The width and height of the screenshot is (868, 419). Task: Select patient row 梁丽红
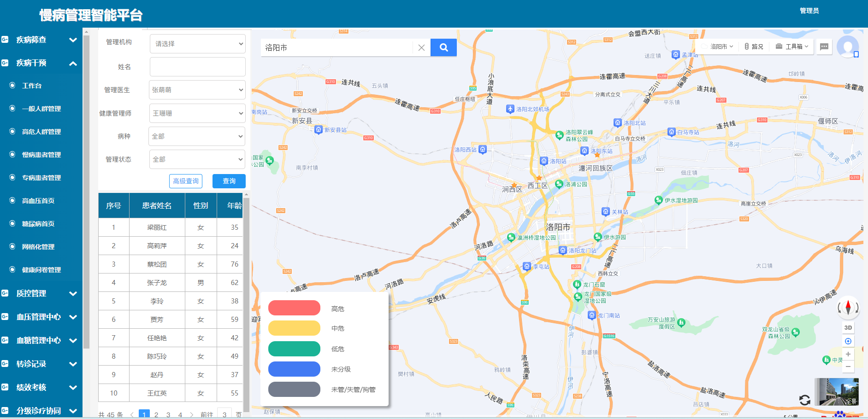click(171, 227)
